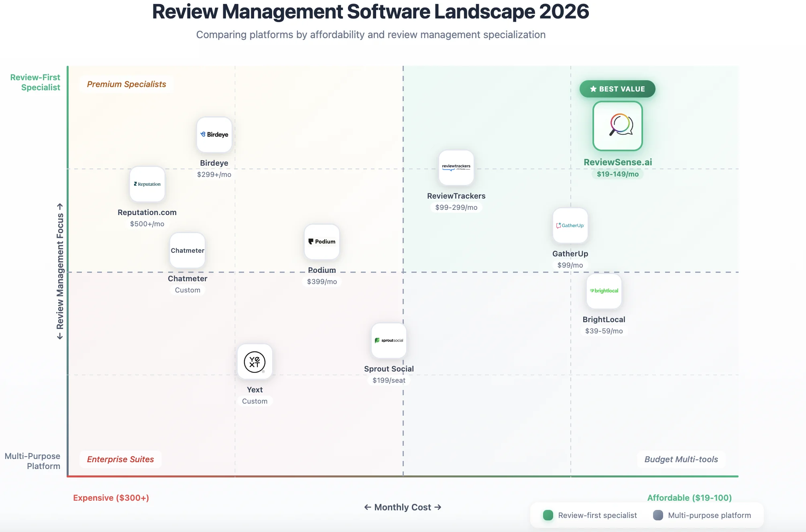Open the Chatmeter logo card
The width and height of the screenshot is (806, 532).
(187, 250)
